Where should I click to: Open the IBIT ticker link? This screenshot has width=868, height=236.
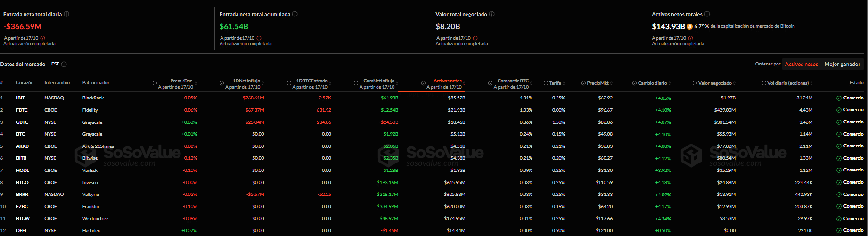[x=20, y=98]
